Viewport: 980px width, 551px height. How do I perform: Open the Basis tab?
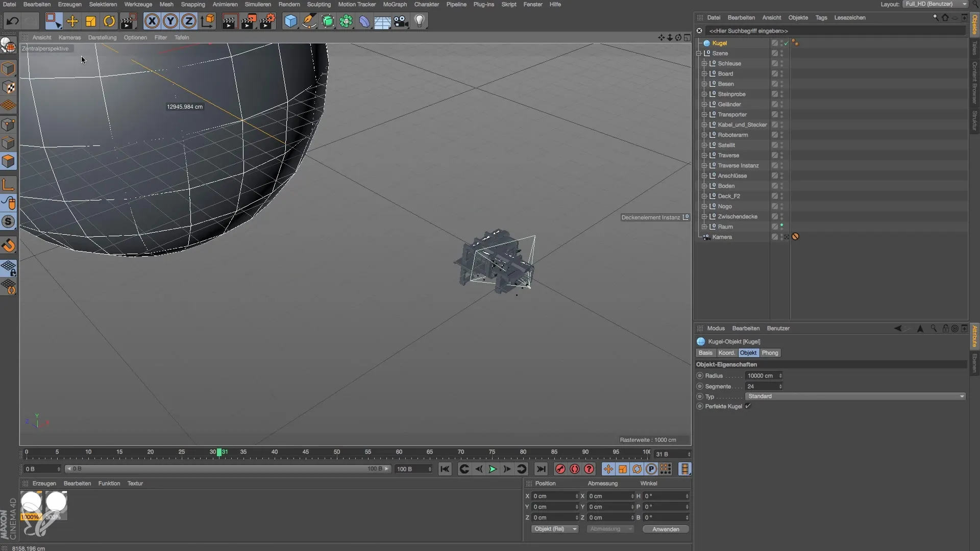705,353
